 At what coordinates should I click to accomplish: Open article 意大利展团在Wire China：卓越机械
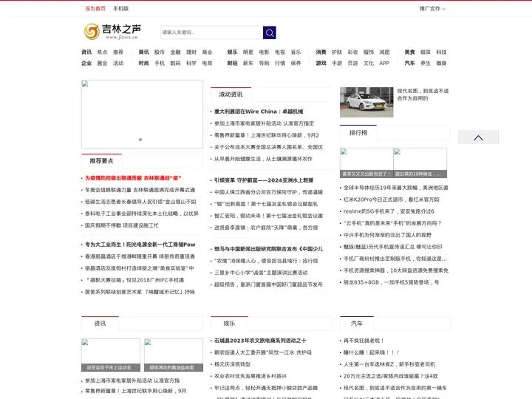click(259, 112)
